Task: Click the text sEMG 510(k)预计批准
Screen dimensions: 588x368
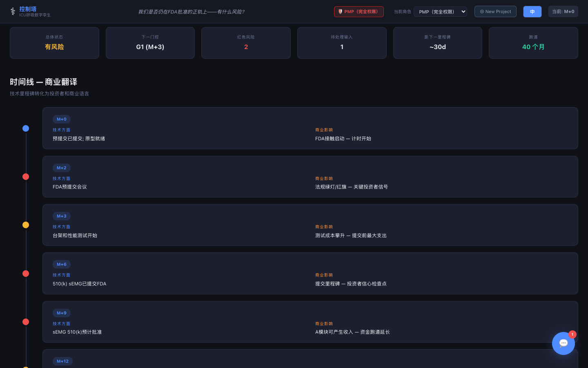Action: [x=77, y=332]
